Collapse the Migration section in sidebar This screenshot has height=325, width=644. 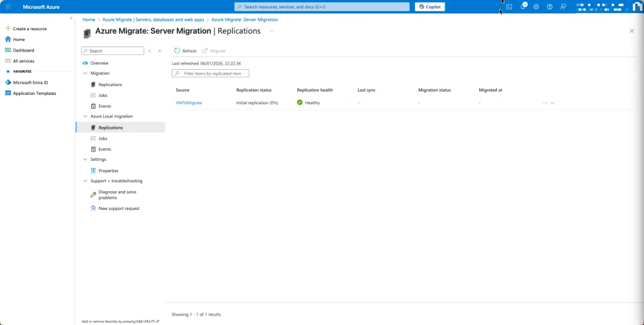(86, 74)
